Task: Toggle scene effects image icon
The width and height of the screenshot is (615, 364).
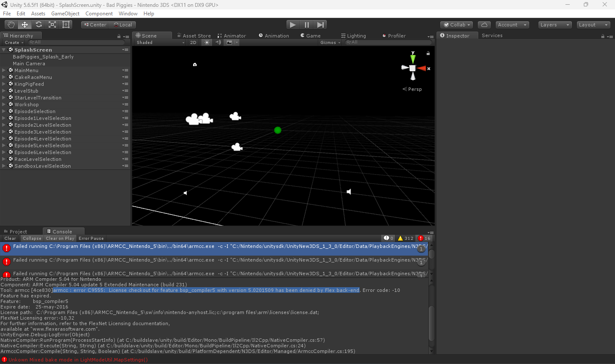Action: click(x=230, y=42)
